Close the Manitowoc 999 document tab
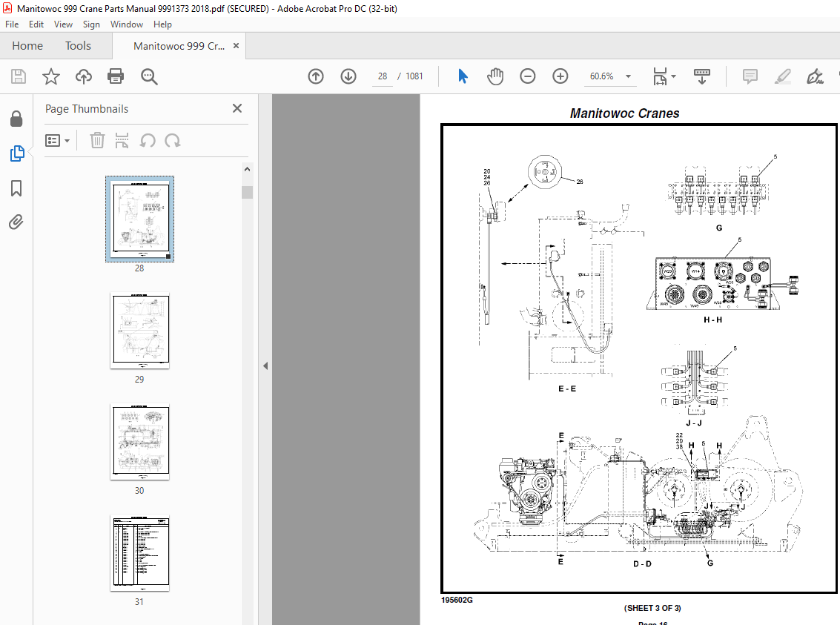Screen dimensions: 840x625 [236, 46]
